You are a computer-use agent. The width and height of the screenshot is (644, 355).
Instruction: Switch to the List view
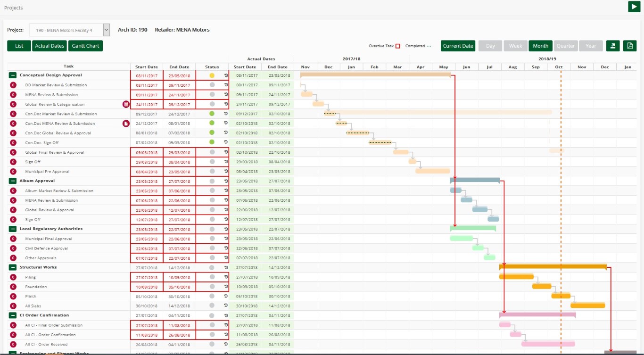click(x=19, y=46)
